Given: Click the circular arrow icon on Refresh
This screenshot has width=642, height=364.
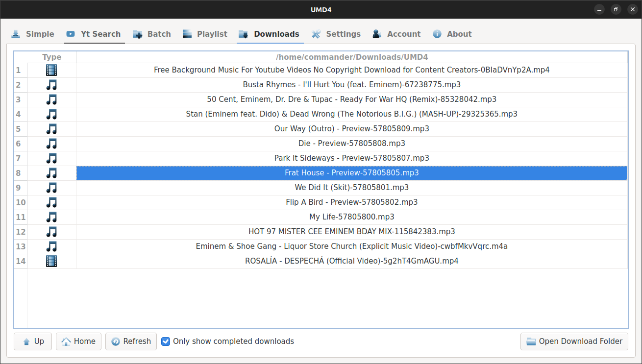Looking at the screenshot, I should pos(115,341).
